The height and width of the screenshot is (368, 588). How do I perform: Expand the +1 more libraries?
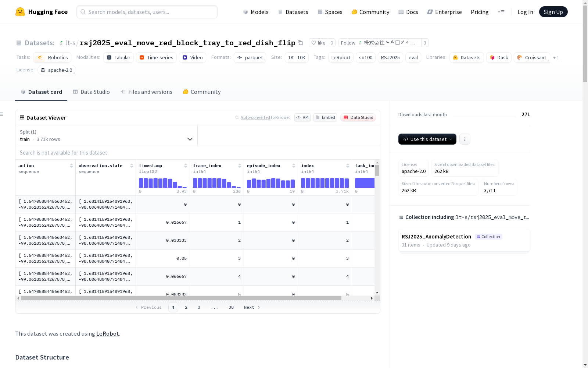click(556, 57)
